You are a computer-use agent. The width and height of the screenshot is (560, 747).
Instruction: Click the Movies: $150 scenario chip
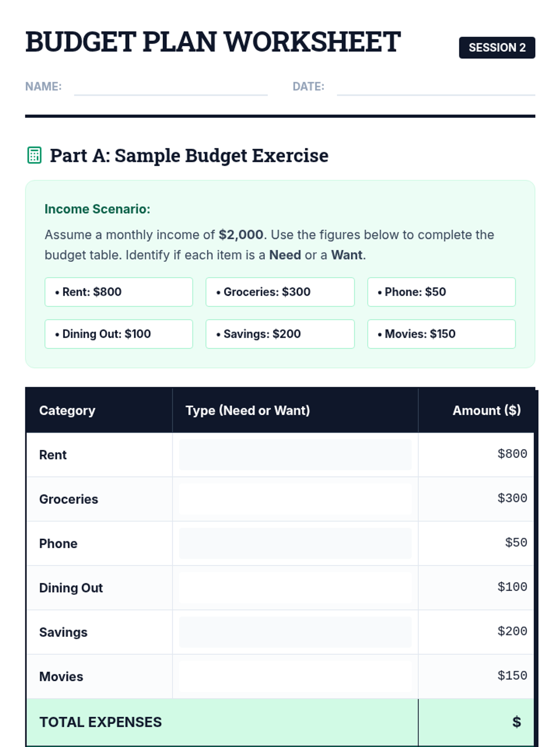[441, 334]
